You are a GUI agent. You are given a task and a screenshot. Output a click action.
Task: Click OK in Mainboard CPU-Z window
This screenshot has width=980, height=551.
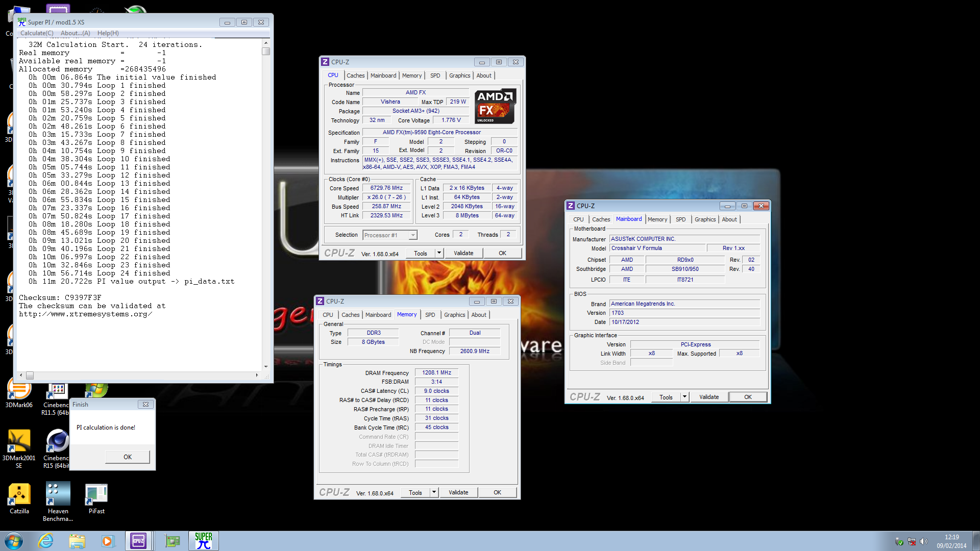click(x=748, y=397)
